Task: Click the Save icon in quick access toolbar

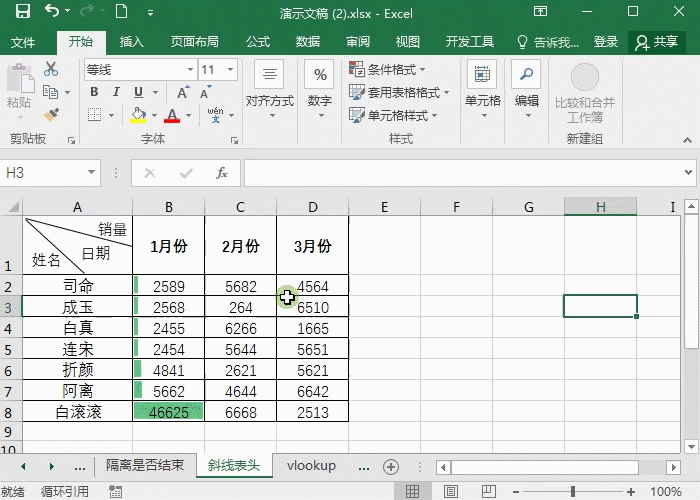Action: tap(22, 13)
